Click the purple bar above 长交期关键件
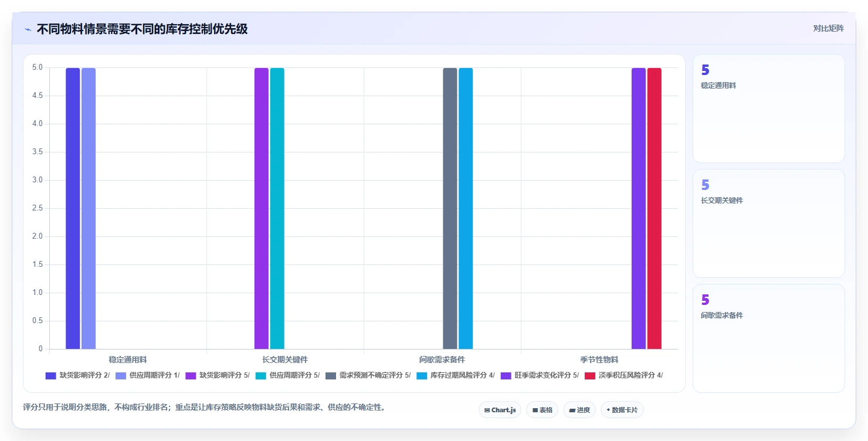This screenshot has width=868, height=441. [x=262, y=208]
